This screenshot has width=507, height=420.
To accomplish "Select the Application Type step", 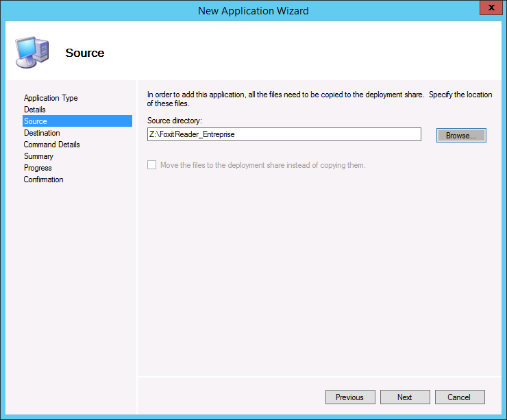I will click(x=51, y=98).
